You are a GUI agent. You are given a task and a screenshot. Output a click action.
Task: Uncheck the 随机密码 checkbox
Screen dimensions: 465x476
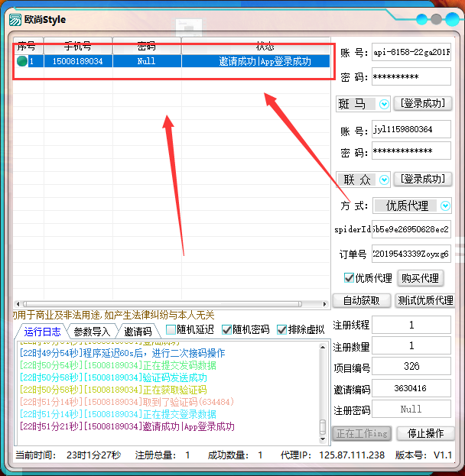pyautogui.click(x=226, y=329)
